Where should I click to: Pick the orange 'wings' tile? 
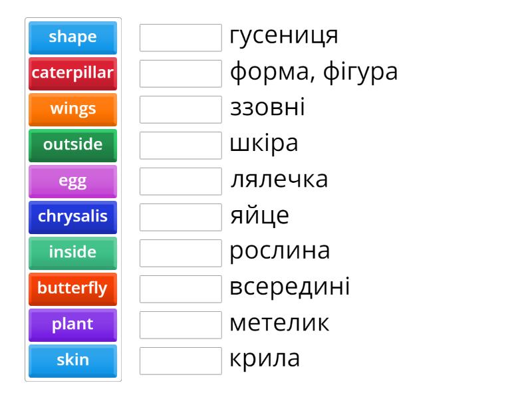click(x=73, y=109)
